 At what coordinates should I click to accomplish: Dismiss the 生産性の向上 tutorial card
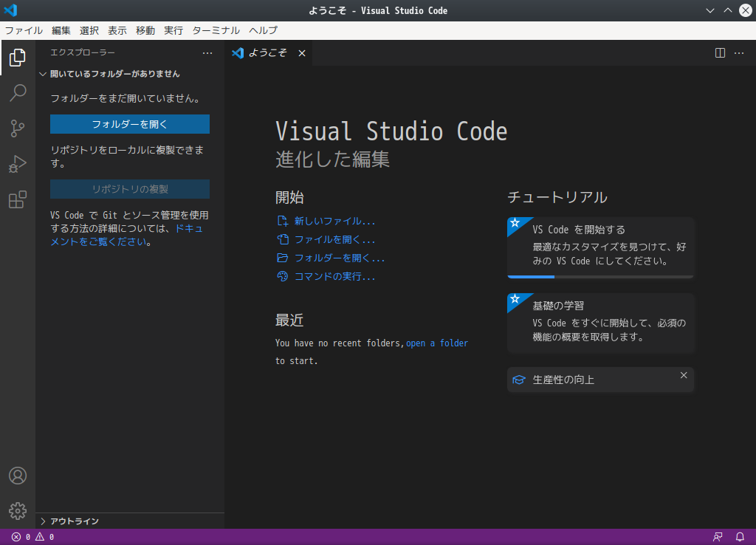684,375
